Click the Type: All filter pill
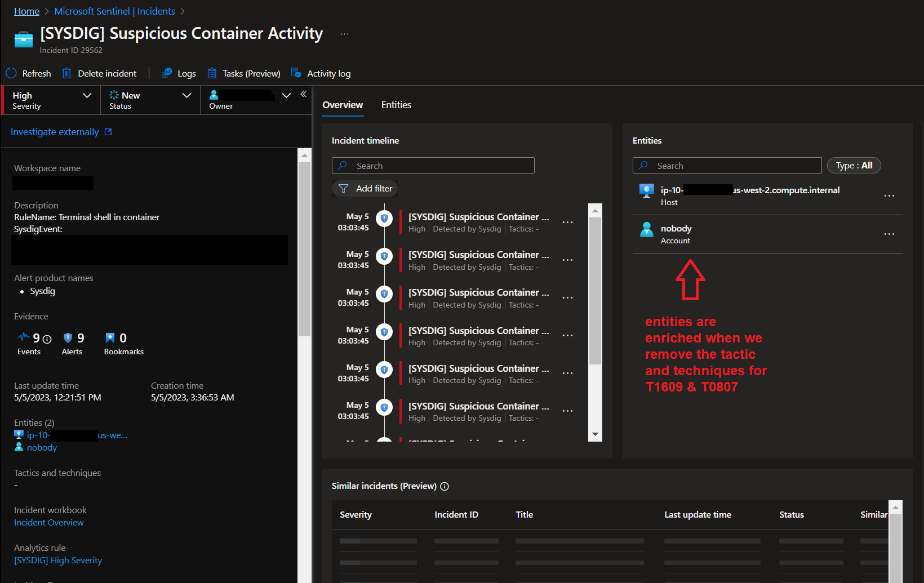Viewport: 924px width, 583px height. pyautogui.click(x=854, y=165)
